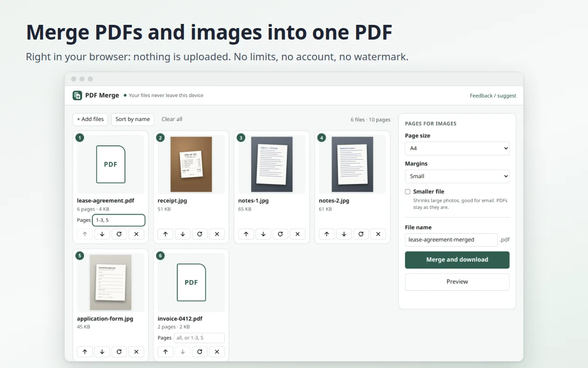Click the Pages field for invoice-0412.pdf

199,338
